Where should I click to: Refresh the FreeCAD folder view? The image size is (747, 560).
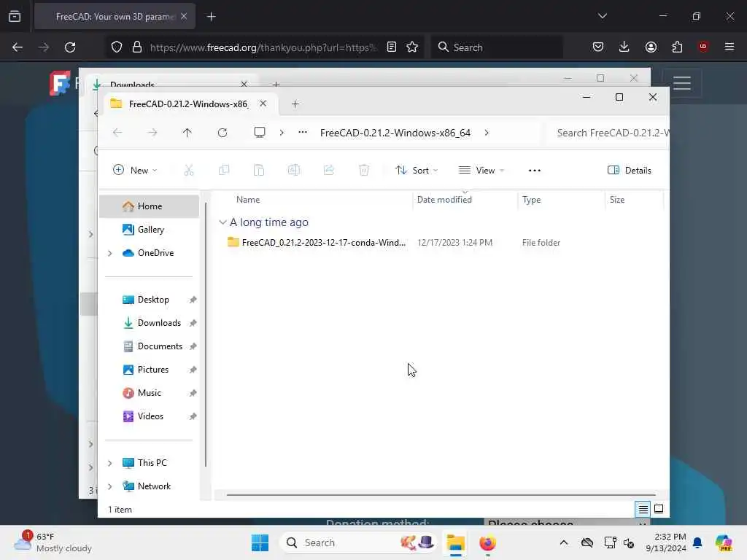click(x=222, y=133)
